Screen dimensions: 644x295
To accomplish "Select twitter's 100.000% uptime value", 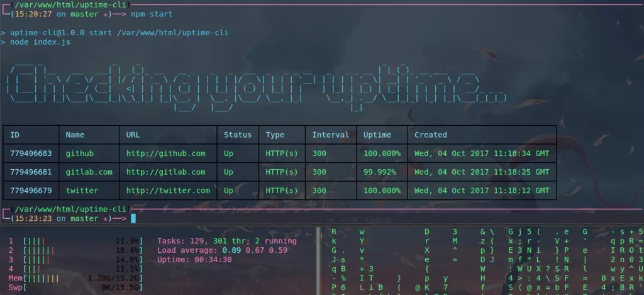I will click(x=382, y=191).
